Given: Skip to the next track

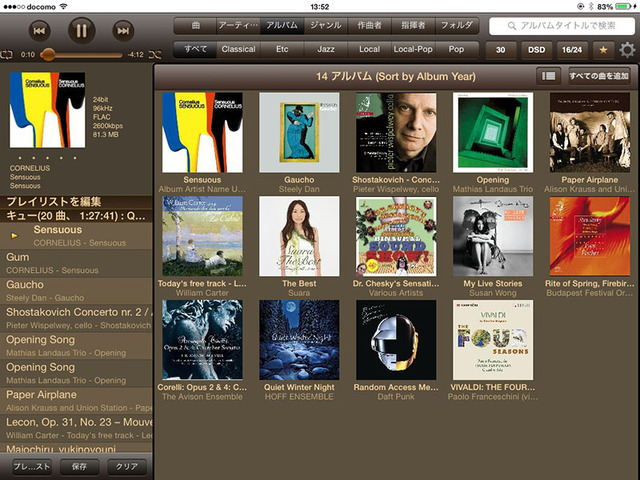Looking at the screenshot, I should tap(122, 31).
